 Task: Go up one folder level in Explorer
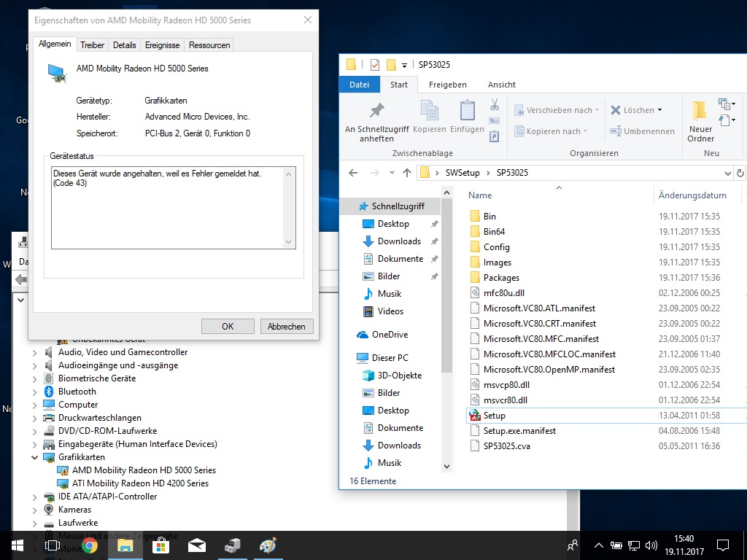(x=407, y=173)
